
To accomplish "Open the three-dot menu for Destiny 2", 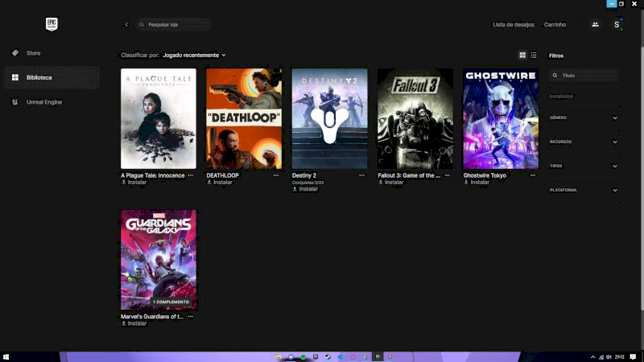I will [361, 175].
